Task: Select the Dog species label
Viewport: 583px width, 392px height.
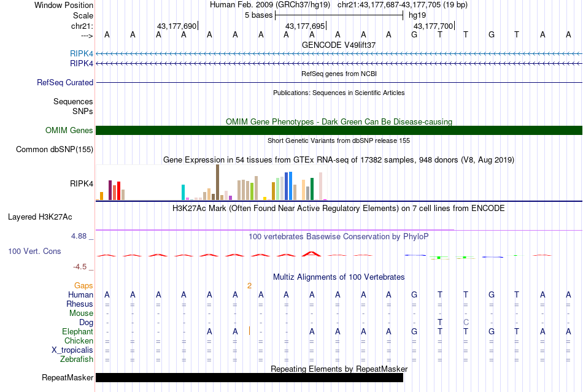Action: tap(86, 323)
